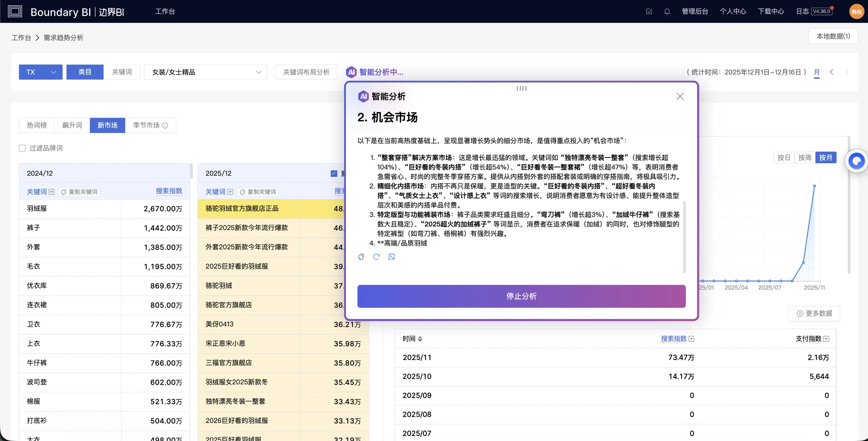The image size is (868, 441).
Task: Open the filter dropdown beside 关键词 header
Action: (51, 192)
